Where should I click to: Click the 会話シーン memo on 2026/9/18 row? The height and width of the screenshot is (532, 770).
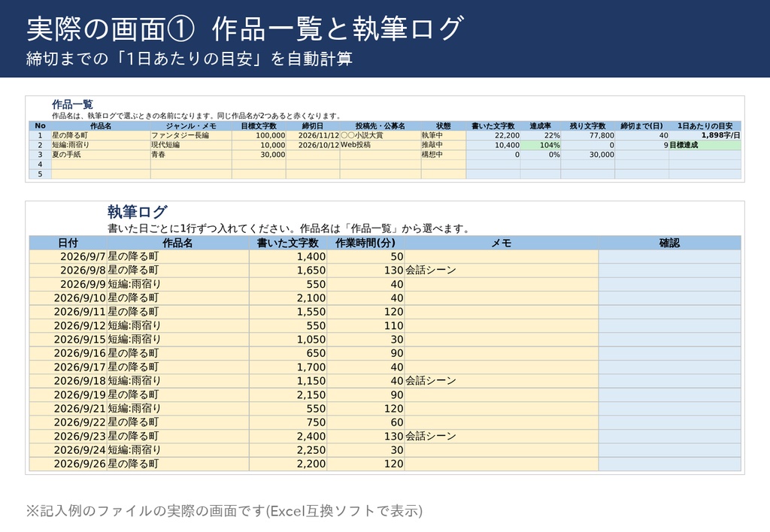click(502, 381)
